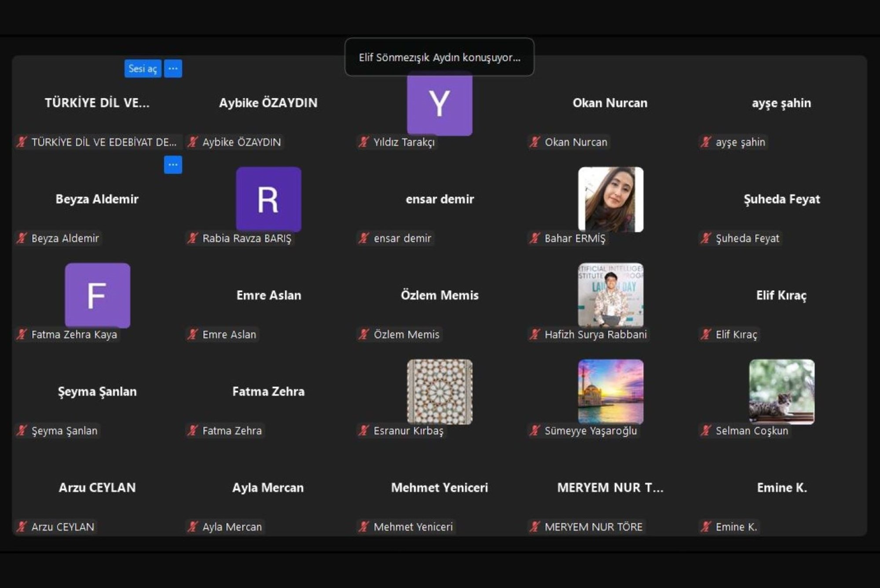Click the 'Elif Sönmezışık Aydın konuşuyor' speaker banner
The width and height of the screenshot is (880, 588).
(439, 57)
